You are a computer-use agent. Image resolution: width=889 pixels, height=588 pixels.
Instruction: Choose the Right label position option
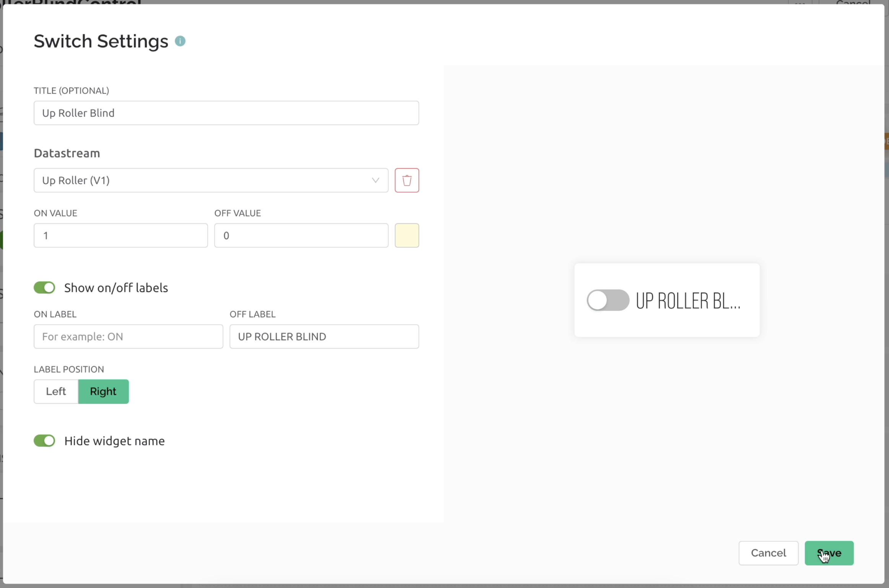(x=103, y=391)
